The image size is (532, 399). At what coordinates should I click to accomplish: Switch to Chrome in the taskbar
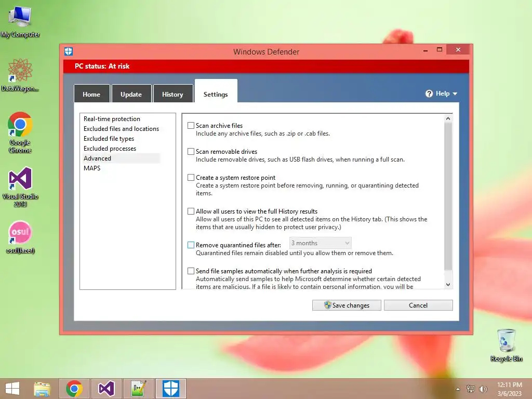pyautogui.click(x=74, y=389)
